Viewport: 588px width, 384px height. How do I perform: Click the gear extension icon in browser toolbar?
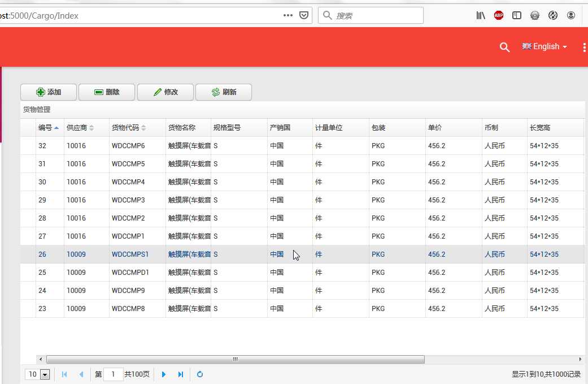[535, 15]
